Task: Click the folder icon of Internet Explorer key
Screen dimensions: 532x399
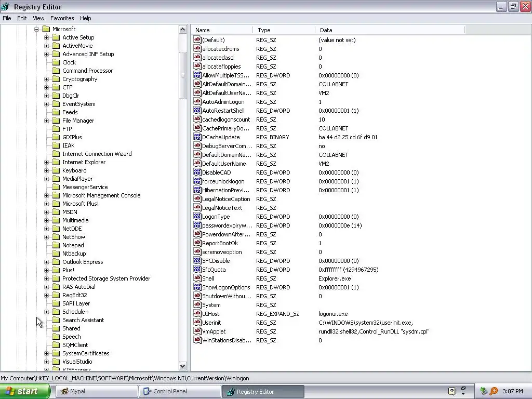Action: tap(56, 162)
